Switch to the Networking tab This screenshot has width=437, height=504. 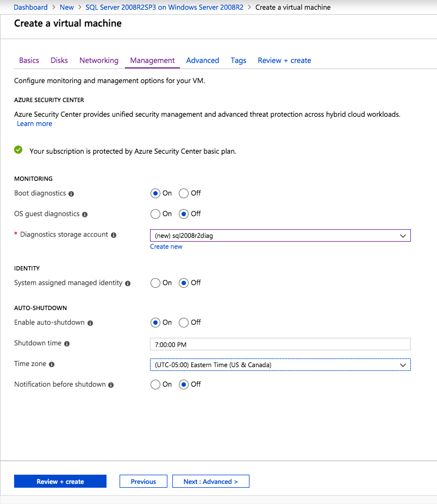point(99,60)
